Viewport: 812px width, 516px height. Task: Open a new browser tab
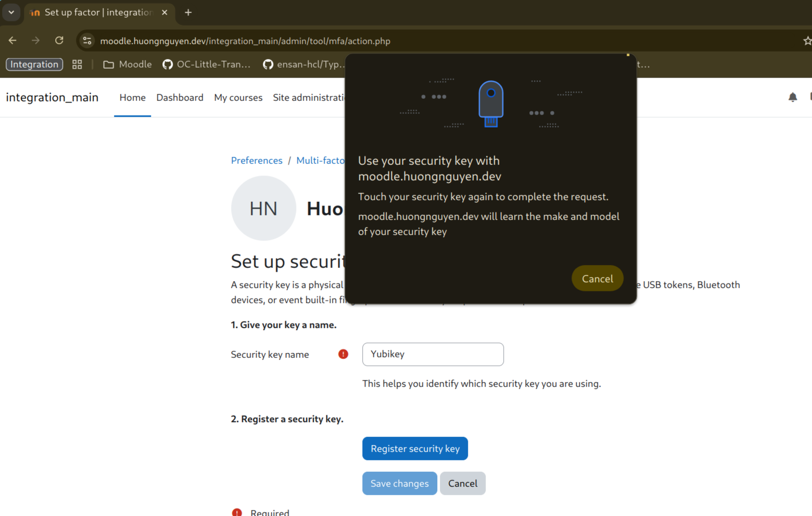[x=188, y=12]
